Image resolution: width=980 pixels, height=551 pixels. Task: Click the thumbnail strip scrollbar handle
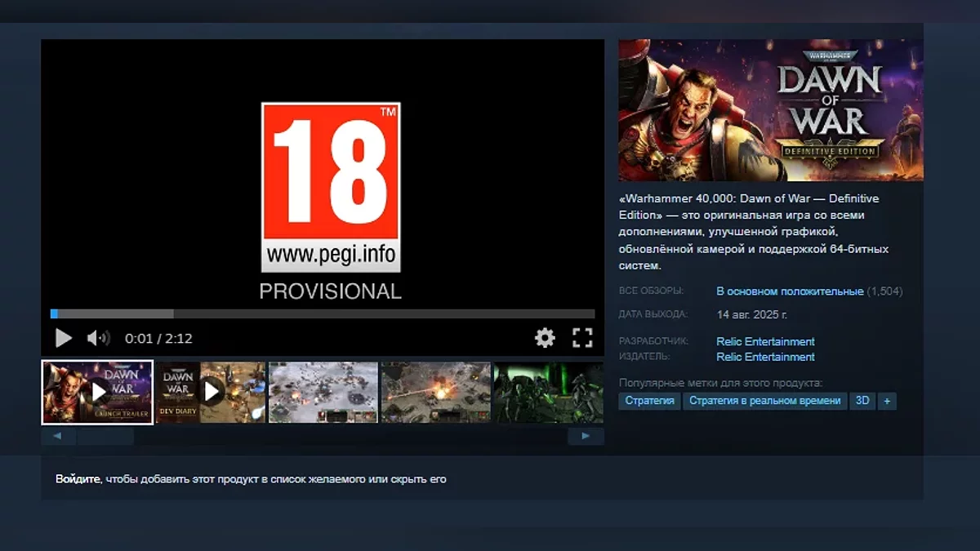(x=105, y=437)
